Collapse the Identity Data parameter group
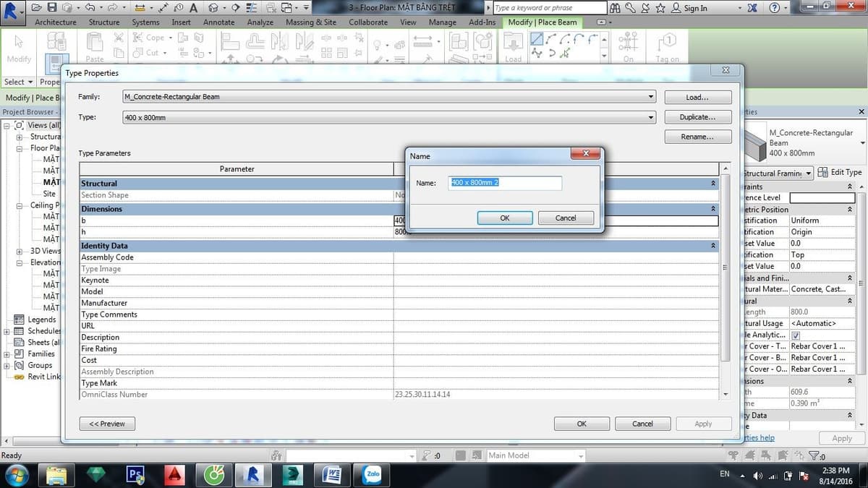Viewport: 868px width, 488px height. 713,246
